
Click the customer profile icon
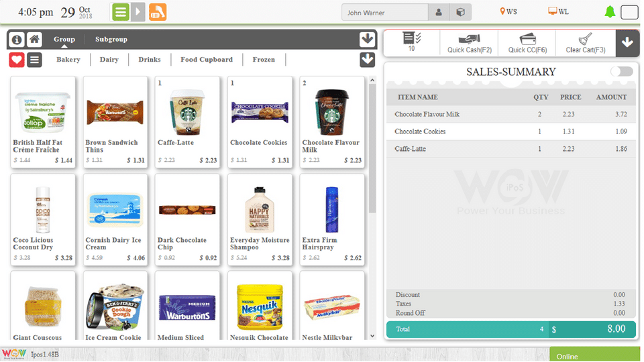(x=439, y=12)
